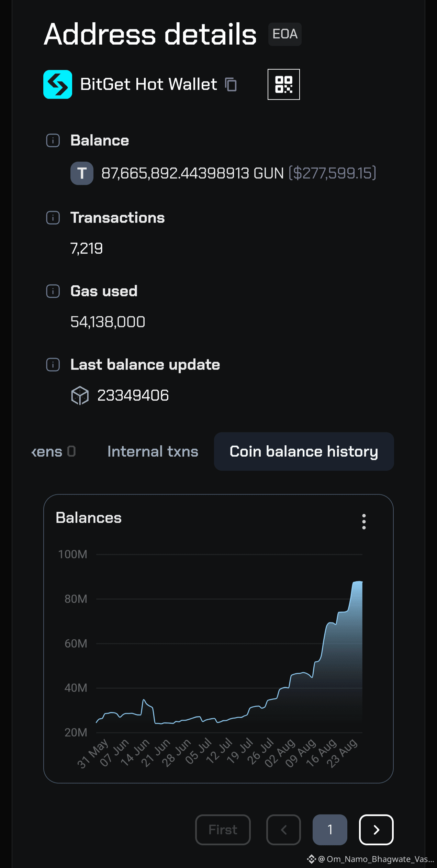Open the QR code for this address

pos(284,84)
